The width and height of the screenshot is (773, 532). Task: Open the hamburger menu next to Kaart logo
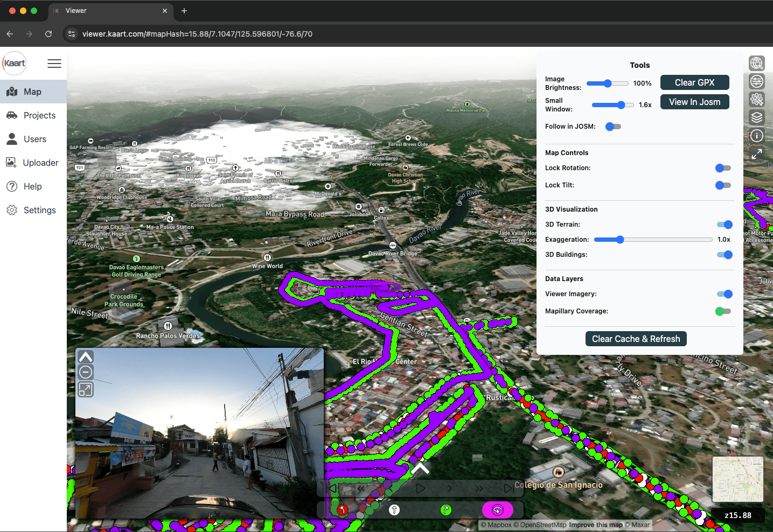click(x=54, y=63)
